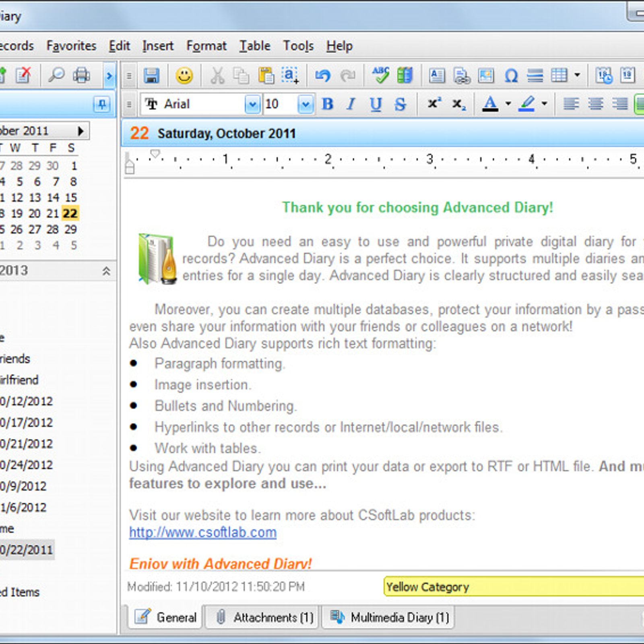Pin the side navigation panel
The image size is (644, 644).
coord(102,105)
